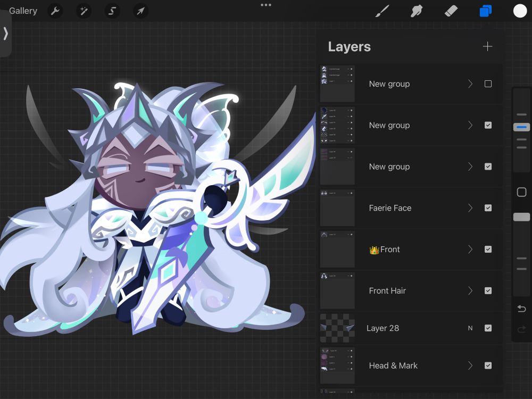Select the crown Front layer name
Viewport: 532px width, 399px height.
[x=385, y=250]
